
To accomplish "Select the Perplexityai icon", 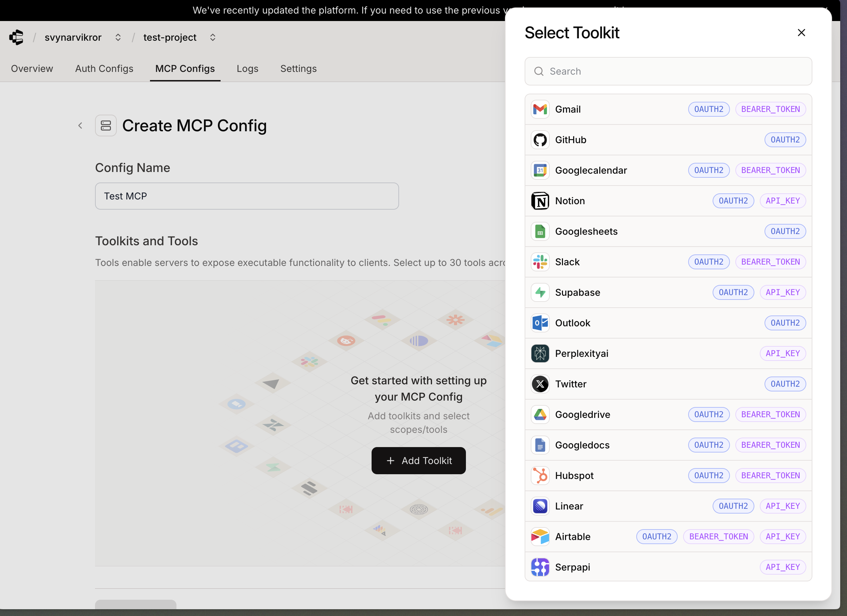I will point(540,353).
